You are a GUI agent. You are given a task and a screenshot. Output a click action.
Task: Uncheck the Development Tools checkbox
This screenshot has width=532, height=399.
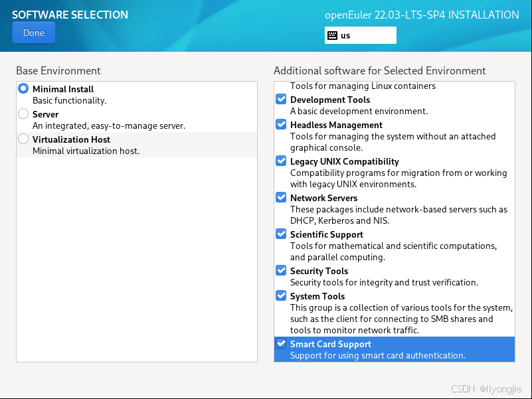point(281,99)
